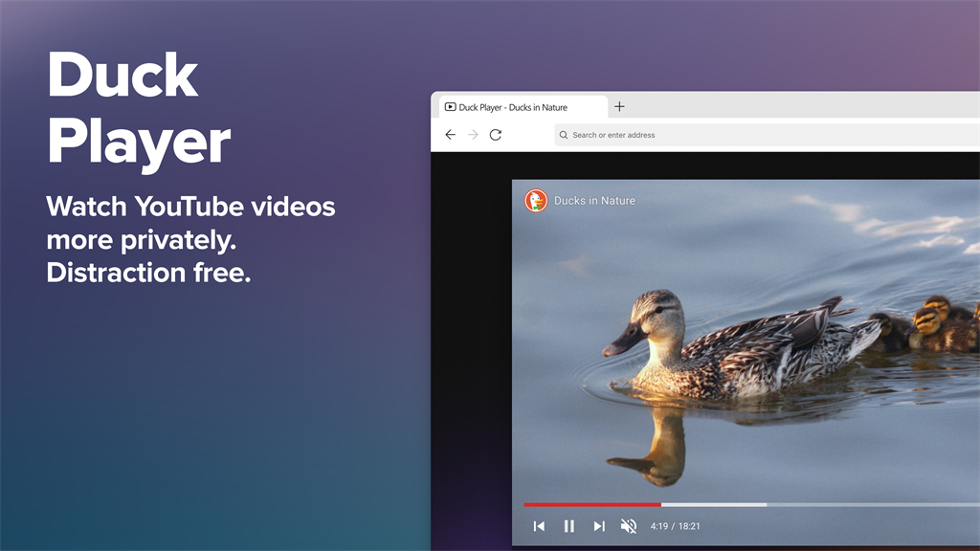Image resolution: width=980 pixels, height=551 pixels.
Task: Click the Duck Player tab's video icon
Action: [450, 107]
